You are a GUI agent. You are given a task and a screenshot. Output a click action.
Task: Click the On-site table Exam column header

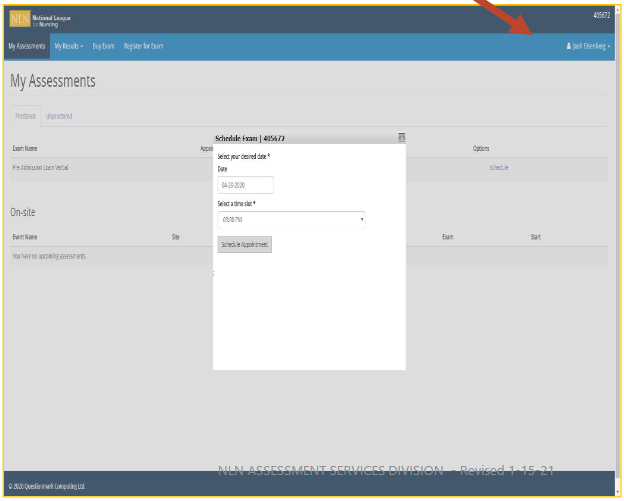tap(448, 237)
